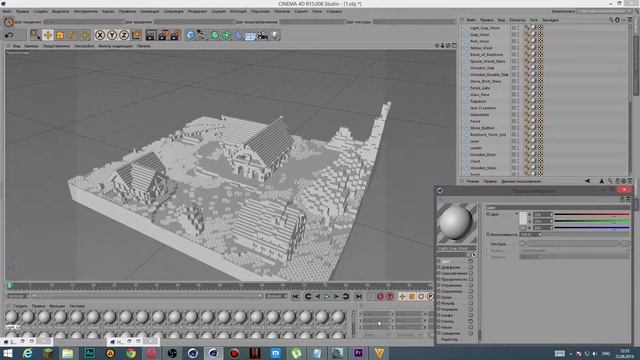Click the Undo arrow icon in toolbar

click(x=9, y=36)
